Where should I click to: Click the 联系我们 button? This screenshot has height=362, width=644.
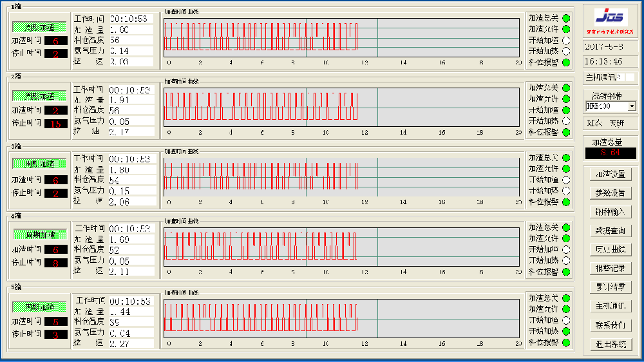[x=611, y=325]
